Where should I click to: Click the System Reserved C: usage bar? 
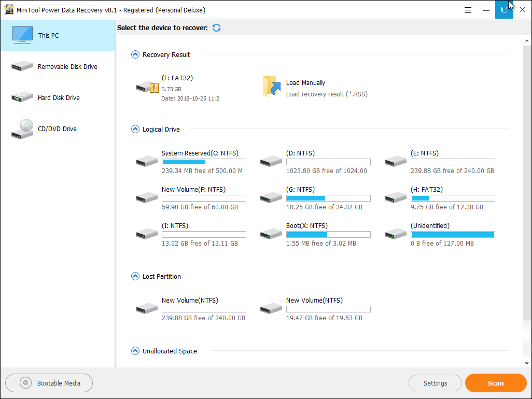(204, 162)
